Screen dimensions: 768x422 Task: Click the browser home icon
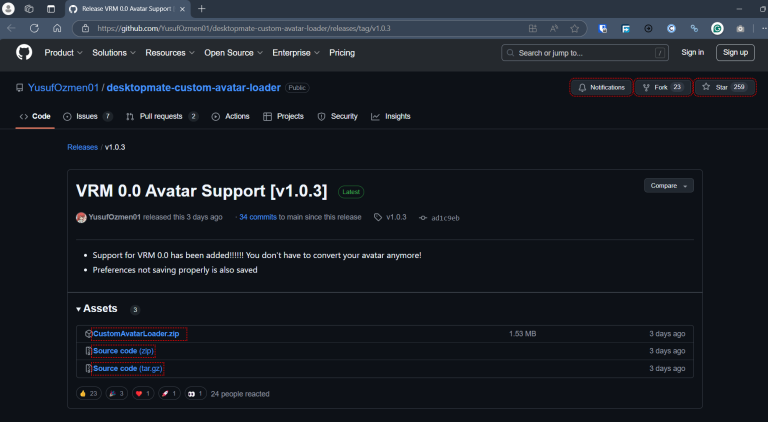coord(57,28)
